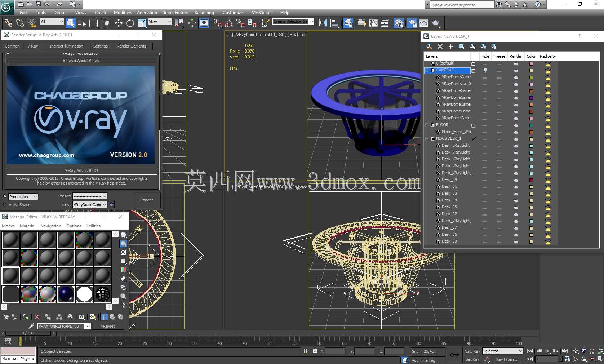
Task: Click the Set Key button
Action: 472,359
